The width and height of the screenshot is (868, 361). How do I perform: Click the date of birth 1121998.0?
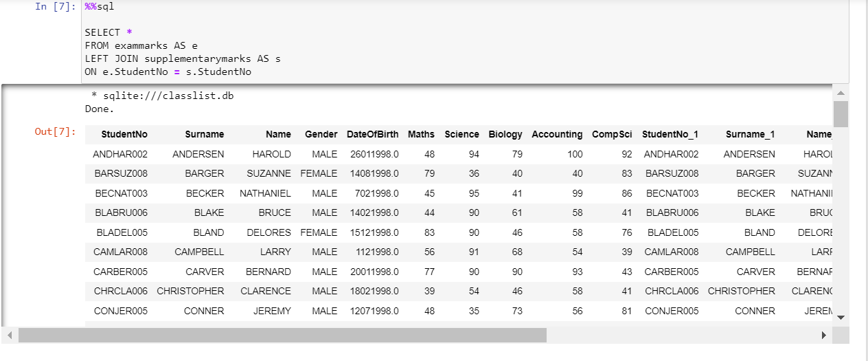tap(377, 252)
